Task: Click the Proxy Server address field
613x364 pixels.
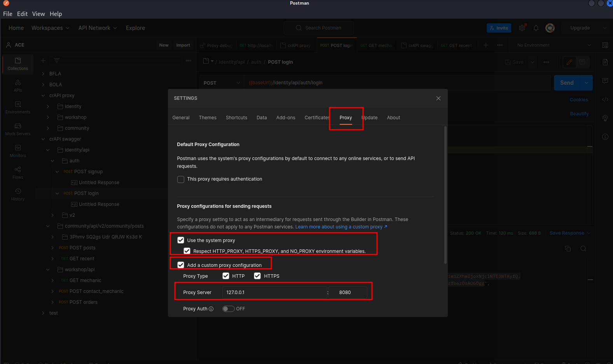Action: (274, 293)
